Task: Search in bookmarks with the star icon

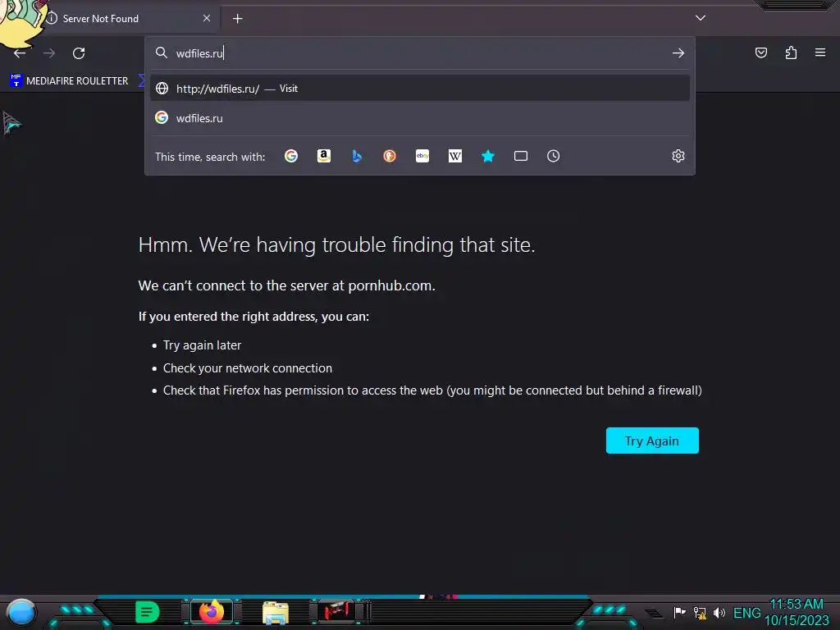Action: [x=488, y=156]
